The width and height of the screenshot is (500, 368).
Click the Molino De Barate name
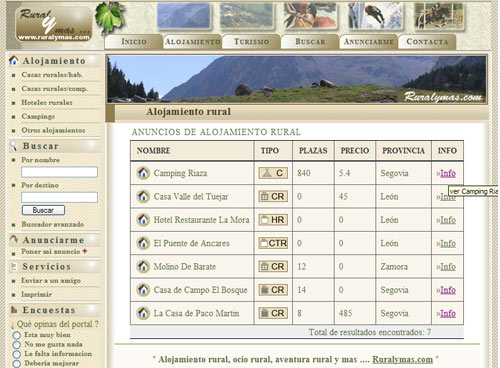click(x=185, y=266)
